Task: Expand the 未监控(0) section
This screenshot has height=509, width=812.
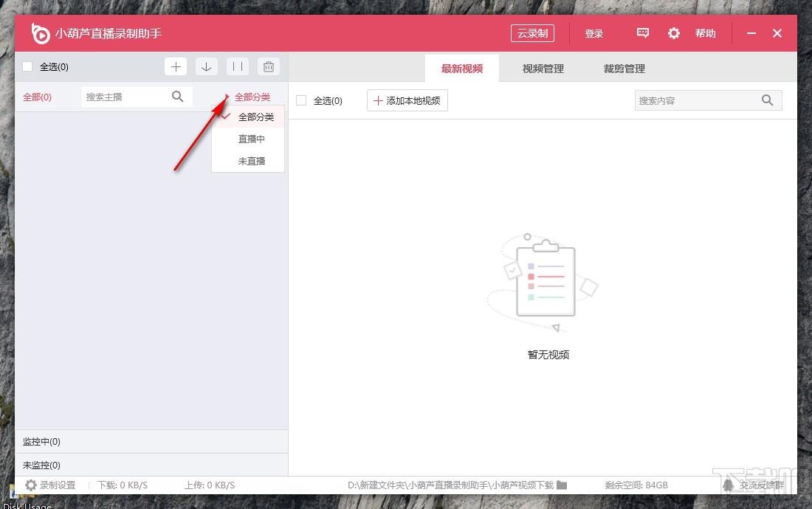Action: pos(151,465)
